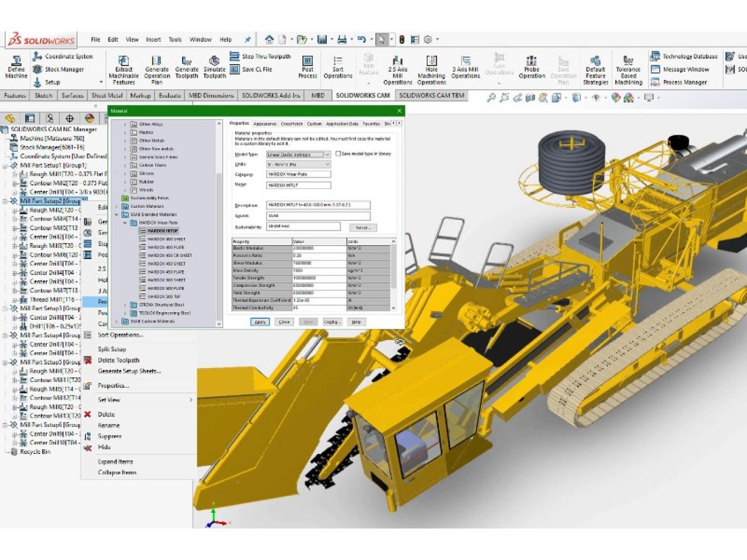Image resolution: width=747 pixels, height=560 pixels.
Task: Open the Tools menu
Action: click(175, 40)
